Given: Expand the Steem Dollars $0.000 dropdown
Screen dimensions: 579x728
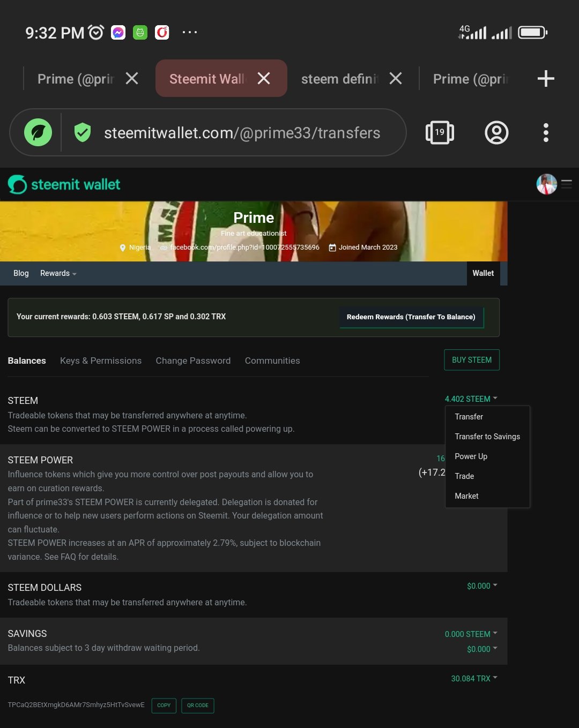Looking at the screenshot, I should [482, 586].
